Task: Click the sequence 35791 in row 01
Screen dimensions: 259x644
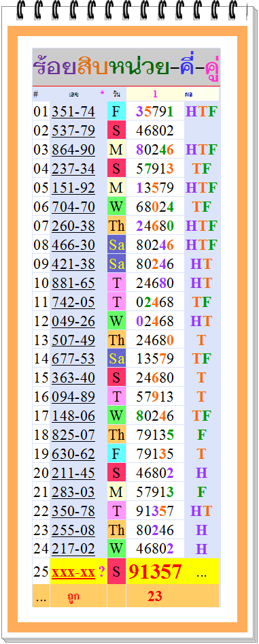Action: [155, 112]
